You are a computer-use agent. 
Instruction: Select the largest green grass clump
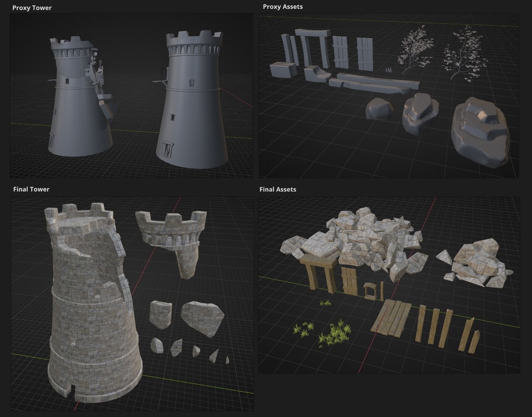(x=334, y=335)
